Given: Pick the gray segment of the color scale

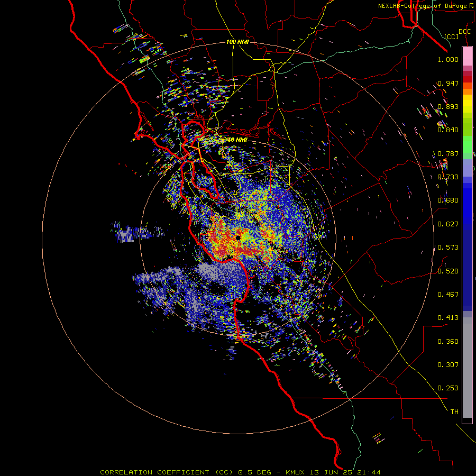Looking at the screenshot, I should tap(467, 368).
